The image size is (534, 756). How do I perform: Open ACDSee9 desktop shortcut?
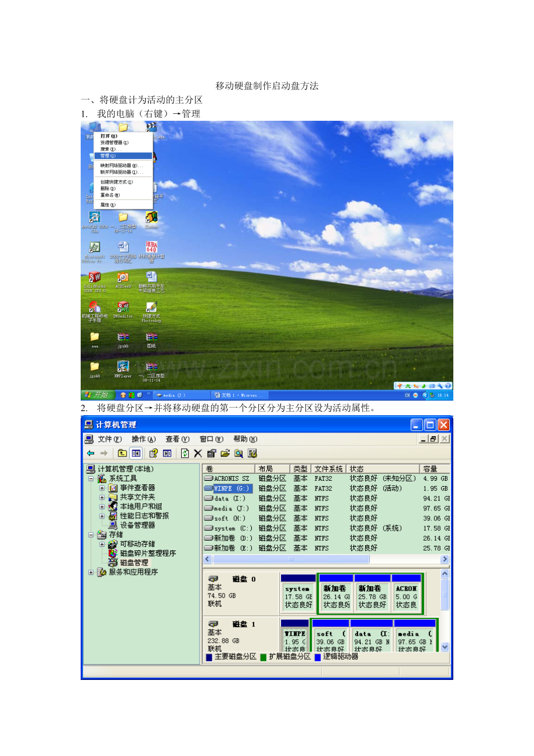[x=123, y=280]
